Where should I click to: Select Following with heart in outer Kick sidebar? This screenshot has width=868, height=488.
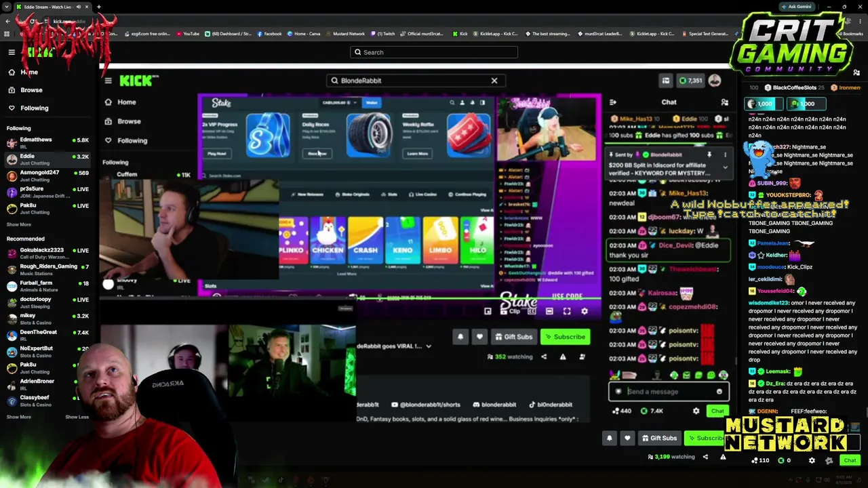click(28, 108)
